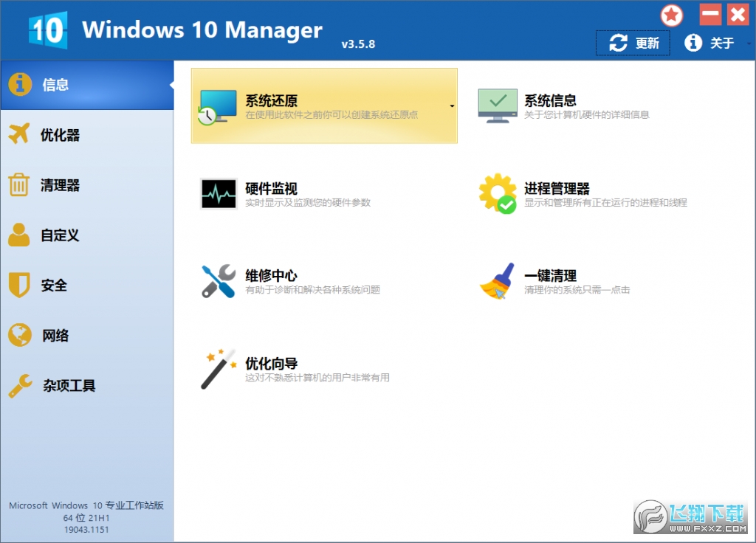The image size is (756, 543).
Task: Click the airplane icon for 优化器
Action: click(19, 134)
